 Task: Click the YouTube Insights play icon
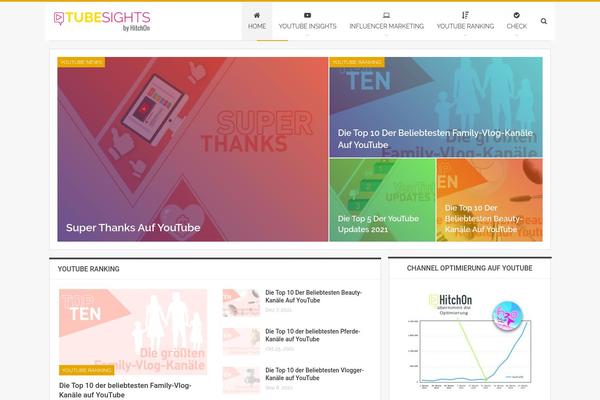(x=307, y=15)
